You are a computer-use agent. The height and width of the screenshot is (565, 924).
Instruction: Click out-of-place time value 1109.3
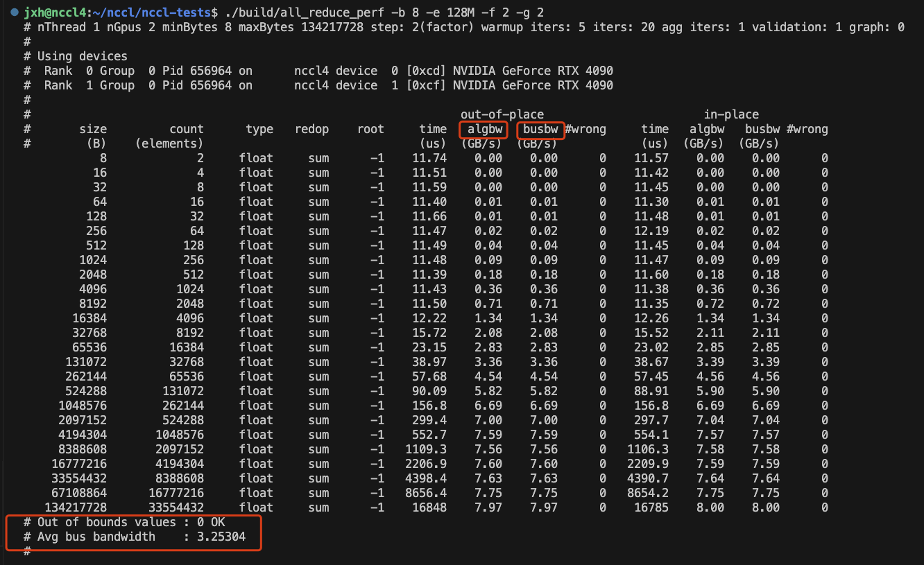[426, 449]
